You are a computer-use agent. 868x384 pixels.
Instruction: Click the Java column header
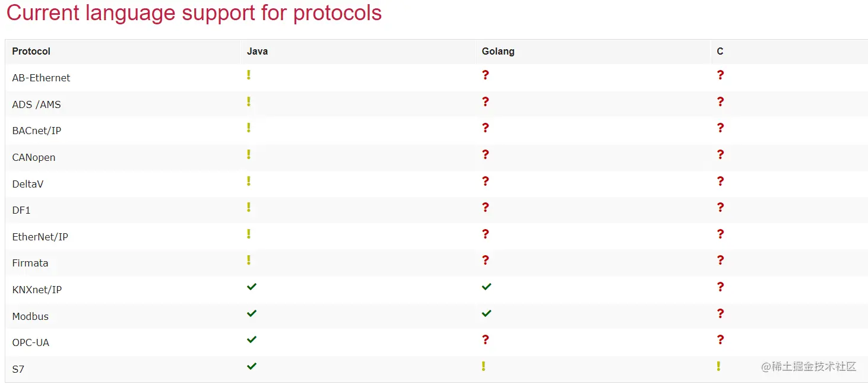[257, 52]
